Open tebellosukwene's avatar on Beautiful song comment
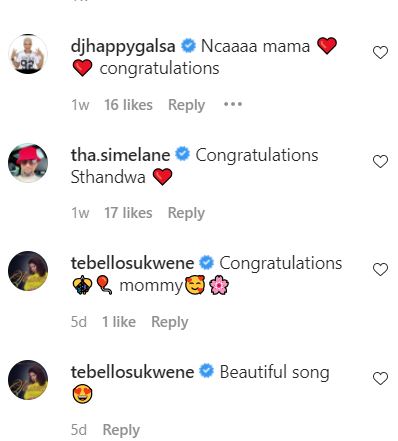398x441 pixels. coord(28,380)
